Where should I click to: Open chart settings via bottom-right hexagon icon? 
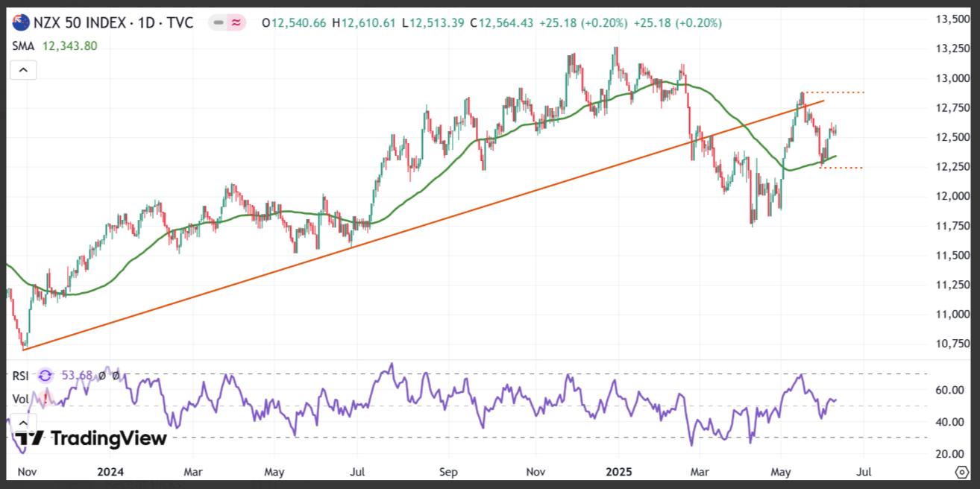coord(962,472)
